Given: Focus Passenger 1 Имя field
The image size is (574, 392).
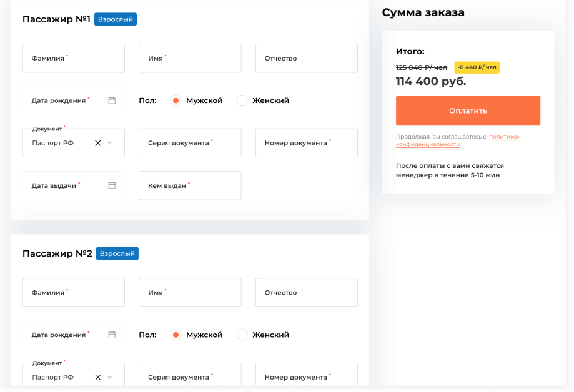Looking at the screenshot, I should click(190, 58).
